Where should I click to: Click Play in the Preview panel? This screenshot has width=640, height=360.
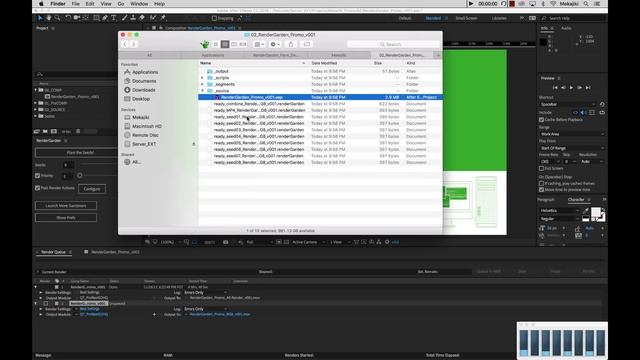571,87
